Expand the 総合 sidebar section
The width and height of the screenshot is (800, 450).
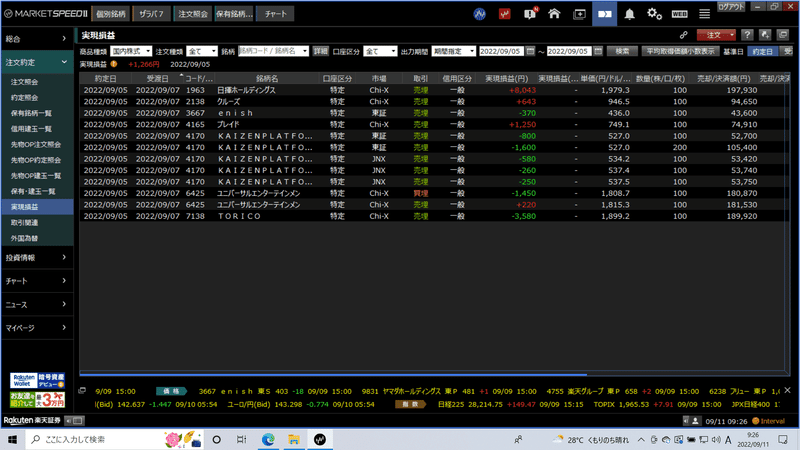(x=36, y=39)
